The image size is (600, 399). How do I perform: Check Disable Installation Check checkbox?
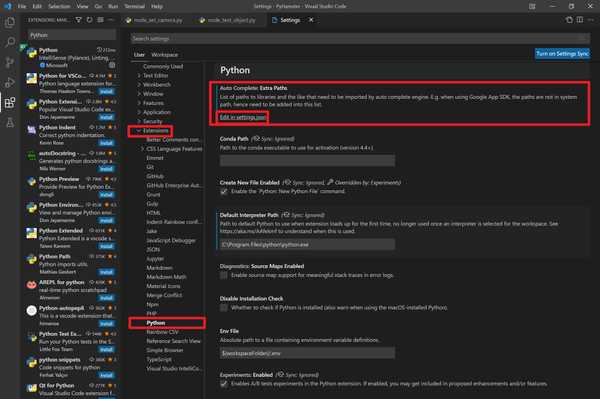(x=224, y=308)
